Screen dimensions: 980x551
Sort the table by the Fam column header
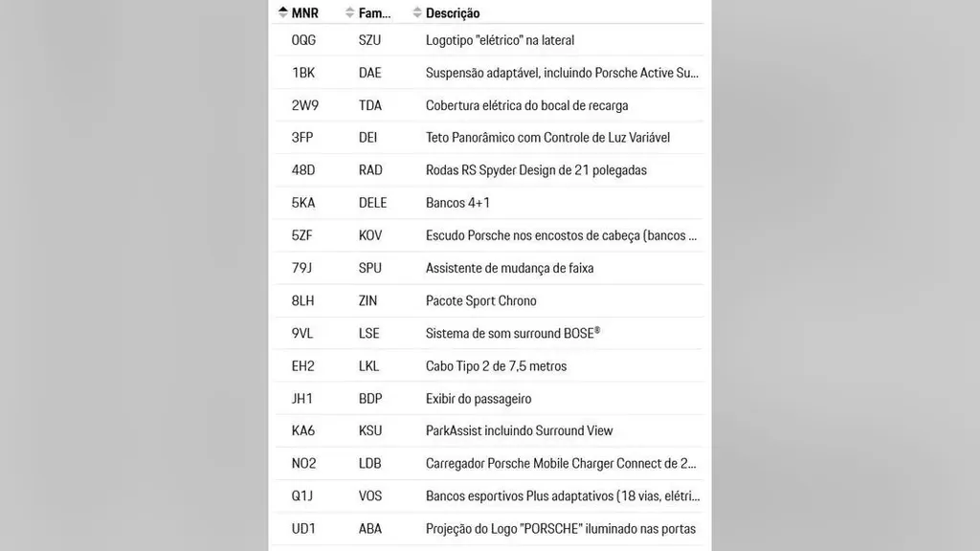374,12
